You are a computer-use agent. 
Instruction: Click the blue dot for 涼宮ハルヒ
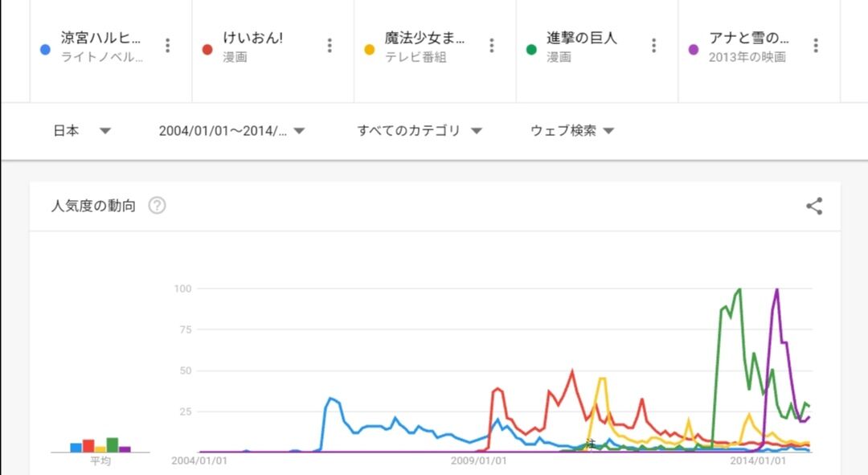pos(46,50)
